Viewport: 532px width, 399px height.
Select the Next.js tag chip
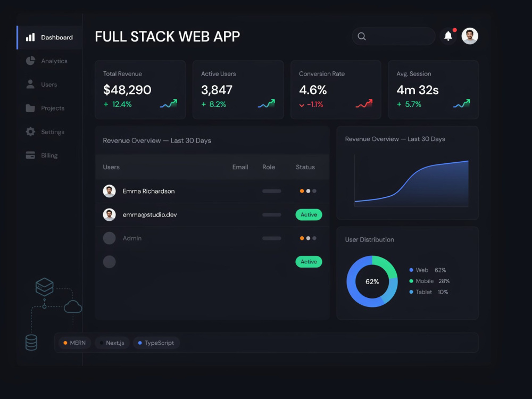tap(112, 343)
